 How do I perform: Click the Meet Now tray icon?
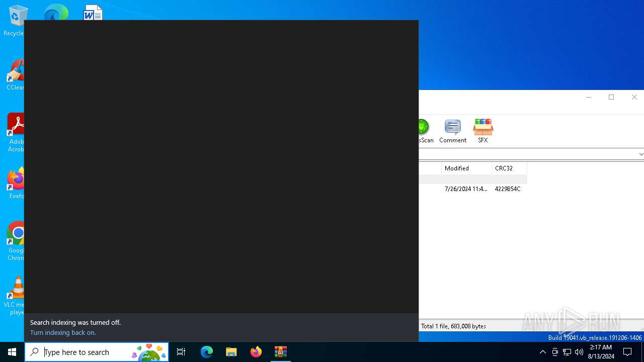tap(555, 352)
